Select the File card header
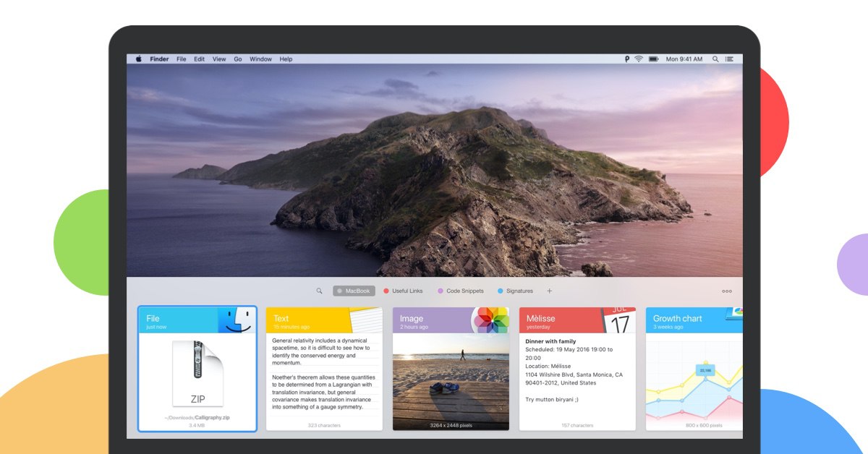868x454 pixels. (x=197, y=320)
